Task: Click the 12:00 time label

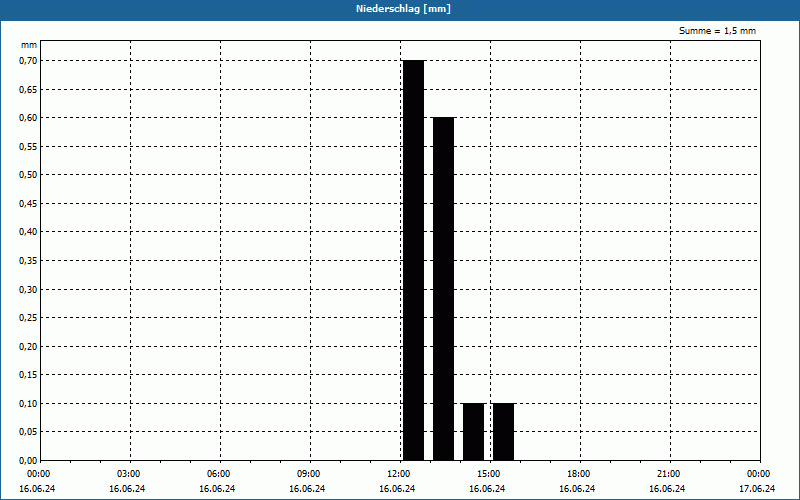Action: [x=399, y=474]
